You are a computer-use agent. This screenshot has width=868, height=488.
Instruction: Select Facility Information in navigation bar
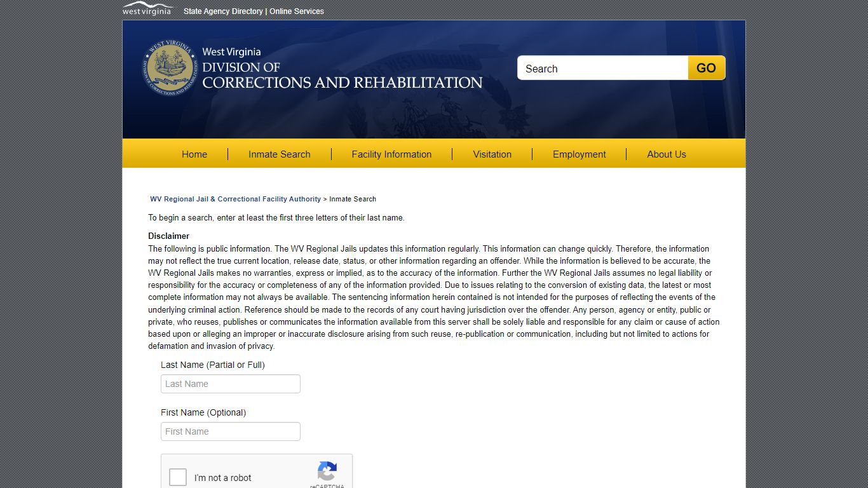(391, 154)
